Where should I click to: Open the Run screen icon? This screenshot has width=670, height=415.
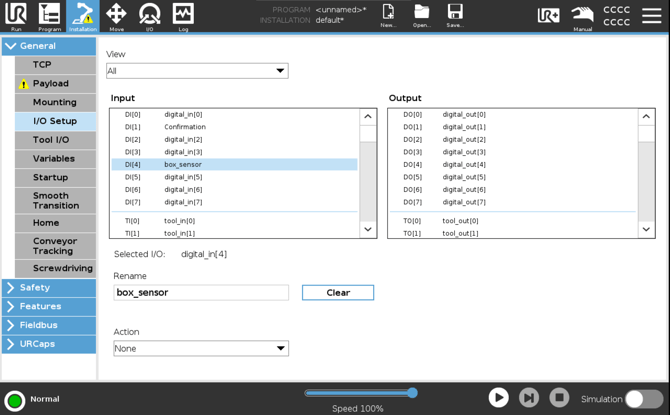point(16,16)
